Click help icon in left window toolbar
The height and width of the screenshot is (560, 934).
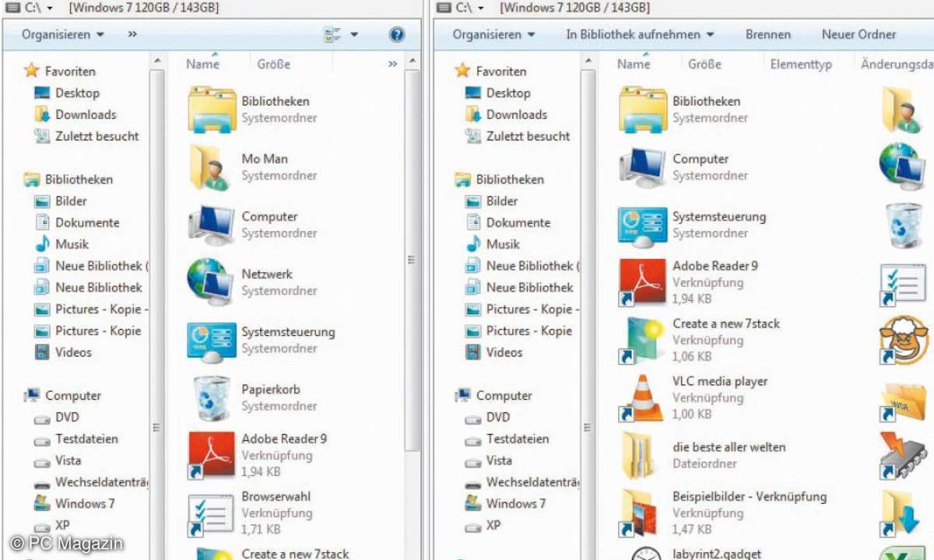click(397, 34)
